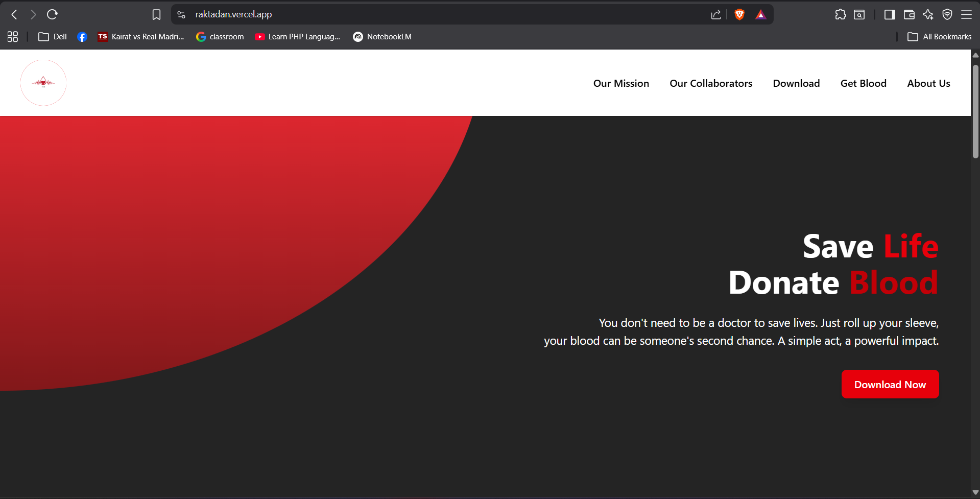Share this page via the share icon
The width and height of the screenshot is (980, 499).
click(x=715, y=14)
